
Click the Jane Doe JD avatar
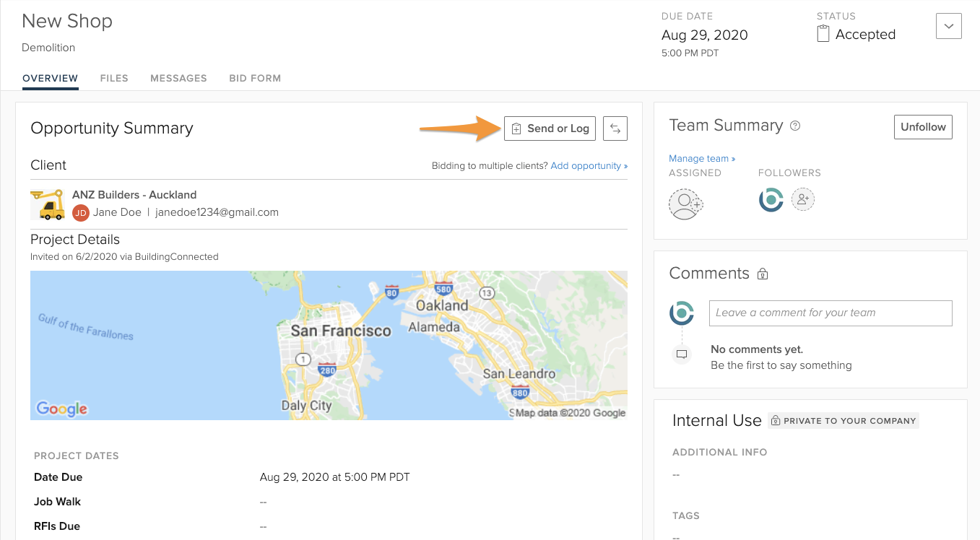point(81,212)
